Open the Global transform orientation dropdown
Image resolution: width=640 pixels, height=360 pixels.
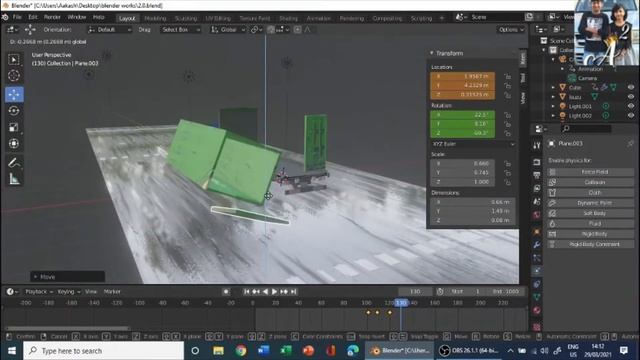coord(228,29)
